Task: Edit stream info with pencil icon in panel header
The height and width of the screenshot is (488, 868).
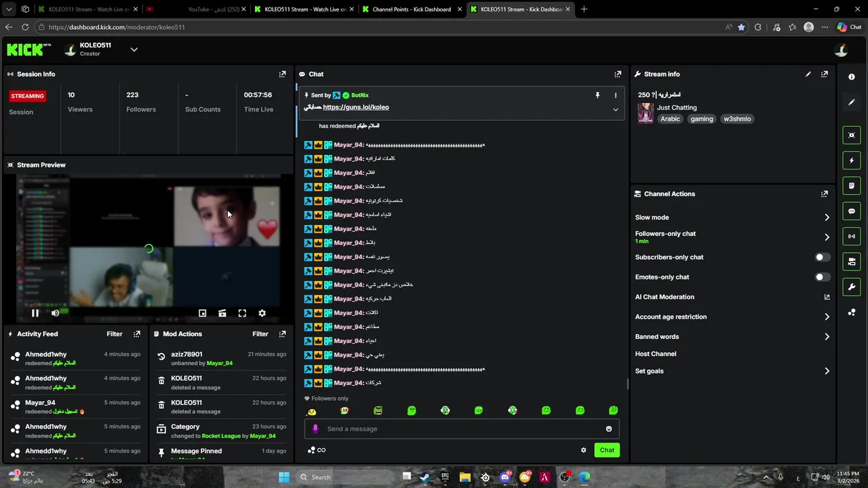Action: pyautogui.click(x=808, y=74)
